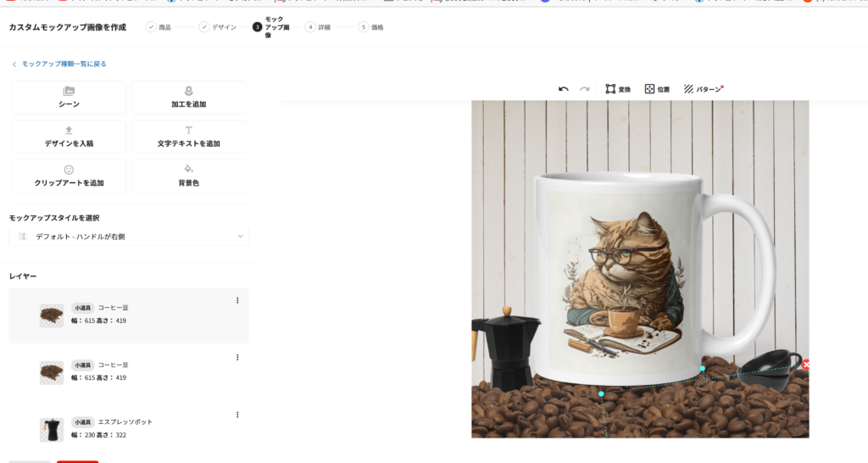Screen dimensions: 868x463
Task: Click デザインを入稿 upload design button
Action: click(69, 137)
